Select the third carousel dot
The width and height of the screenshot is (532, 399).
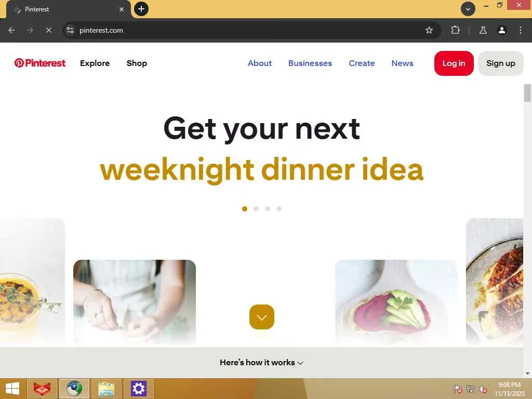point(268,209)
